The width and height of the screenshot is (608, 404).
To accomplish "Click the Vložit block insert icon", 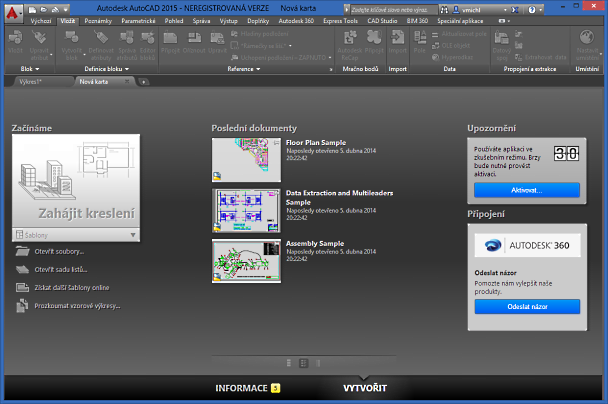I will tap(15, 38).
